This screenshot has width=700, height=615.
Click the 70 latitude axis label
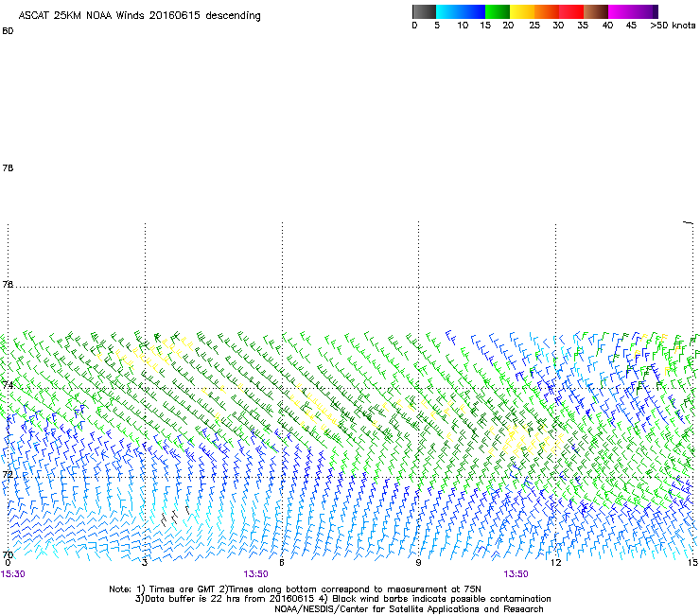click(8, 554)
